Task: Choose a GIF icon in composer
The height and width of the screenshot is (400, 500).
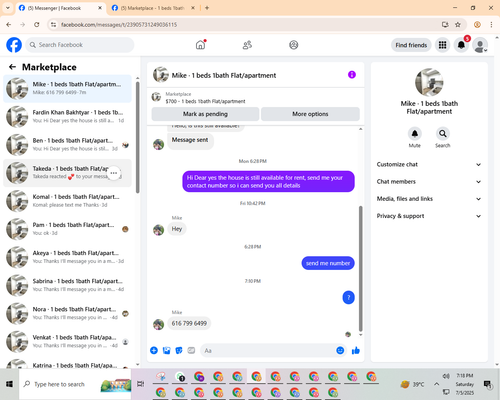Action: (x=191, y=350)
